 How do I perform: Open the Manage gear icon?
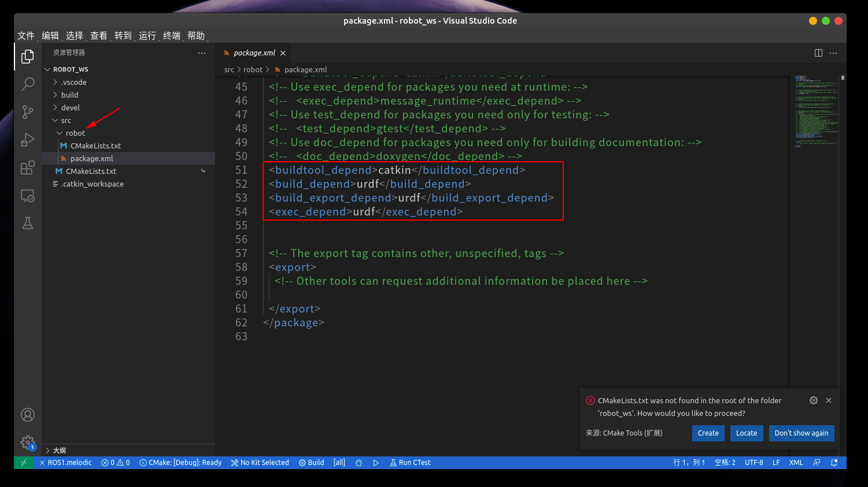28,443
